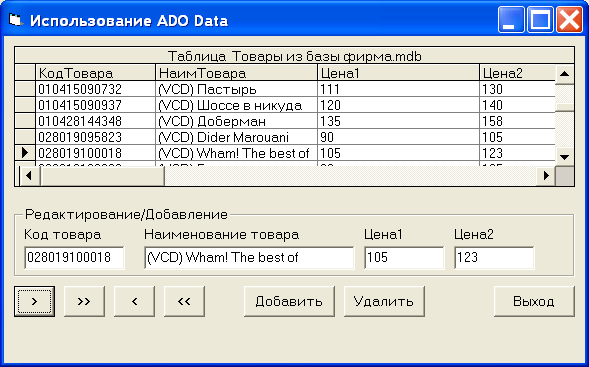The height and width of the screenshot is (367, 589).
Task: Click cell 028019095823
Action: (x=95, y=137)
